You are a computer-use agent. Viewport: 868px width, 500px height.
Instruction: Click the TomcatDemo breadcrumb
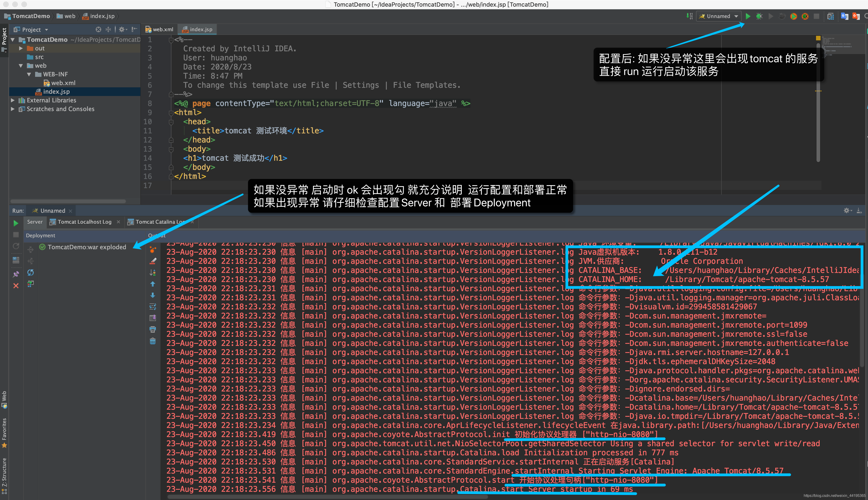27,16
